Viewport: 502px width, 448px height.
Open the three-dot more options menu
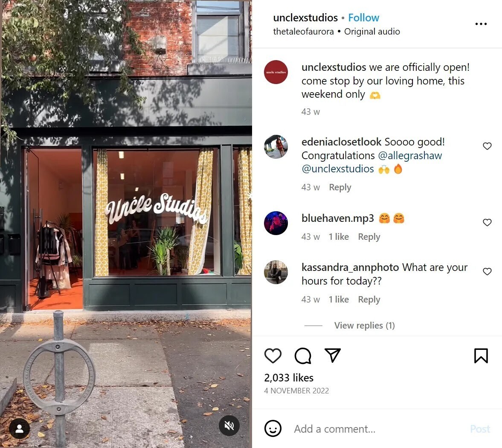pyautogui.click(x=481, y=24)
